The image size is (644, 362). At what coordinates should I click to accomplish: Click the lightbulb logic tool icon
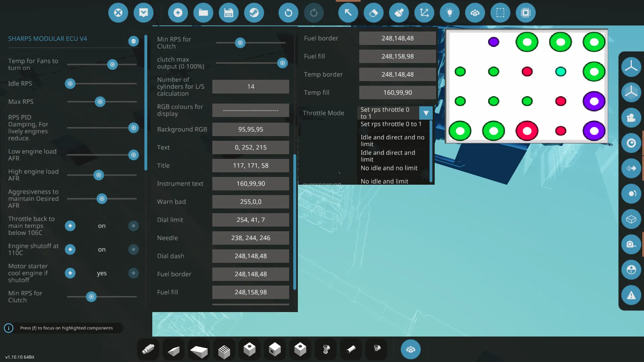pos(449,13)
